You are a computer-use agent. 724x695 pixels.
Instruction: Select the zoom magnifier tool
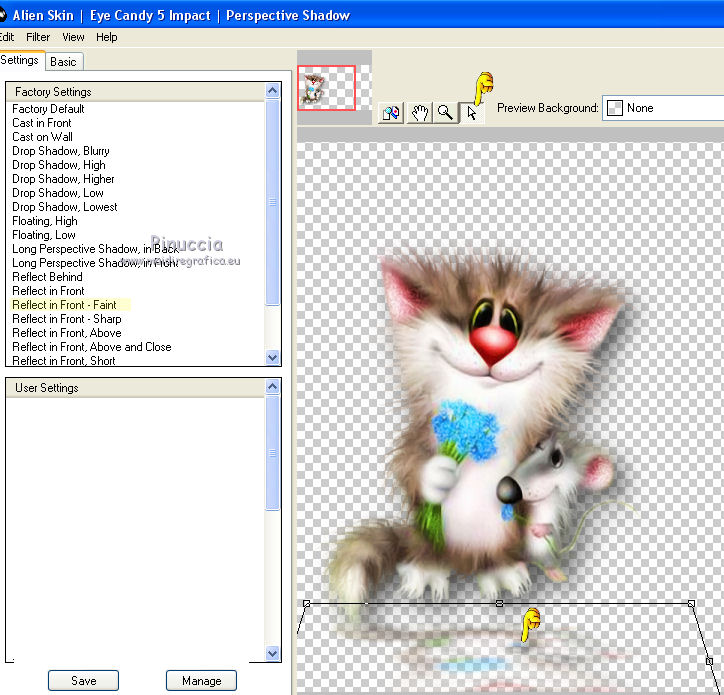coord(445,113)
